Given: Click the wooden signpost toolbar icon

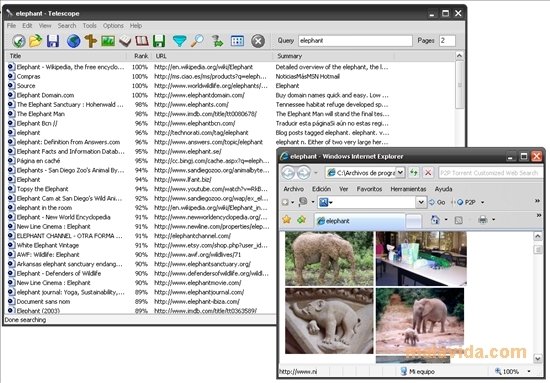Looking at the screenshot, I should click(x=90, y=41).
